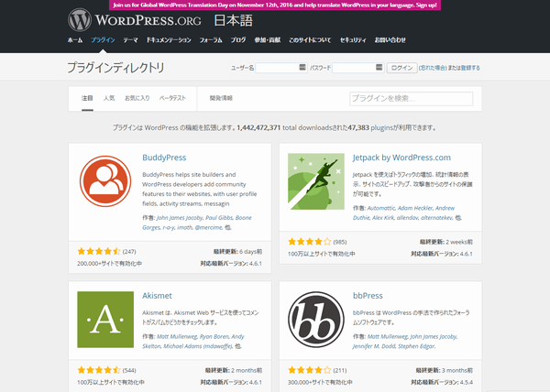Open セキュリティ menu item

353,40
